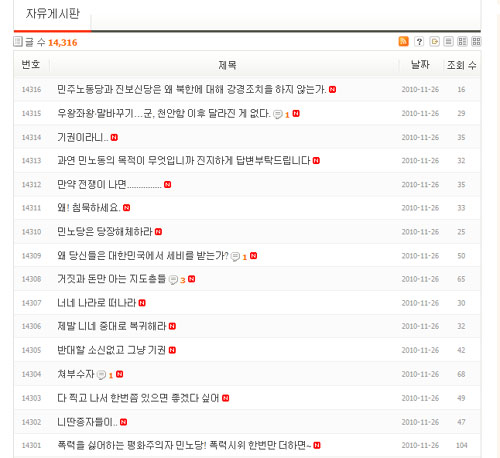Open comments bubble on post 14304

[x=101, y=375]
